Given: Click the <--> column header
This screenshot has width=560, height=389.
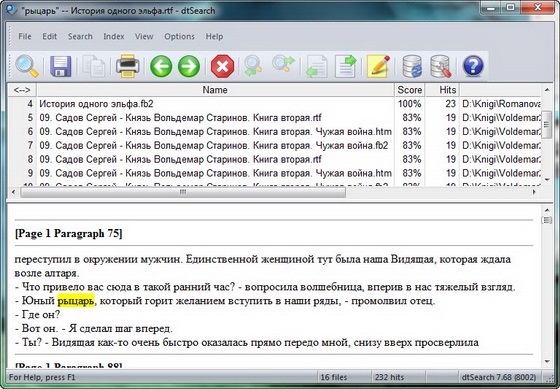Looking at the screenshot, I should (22, 90).
